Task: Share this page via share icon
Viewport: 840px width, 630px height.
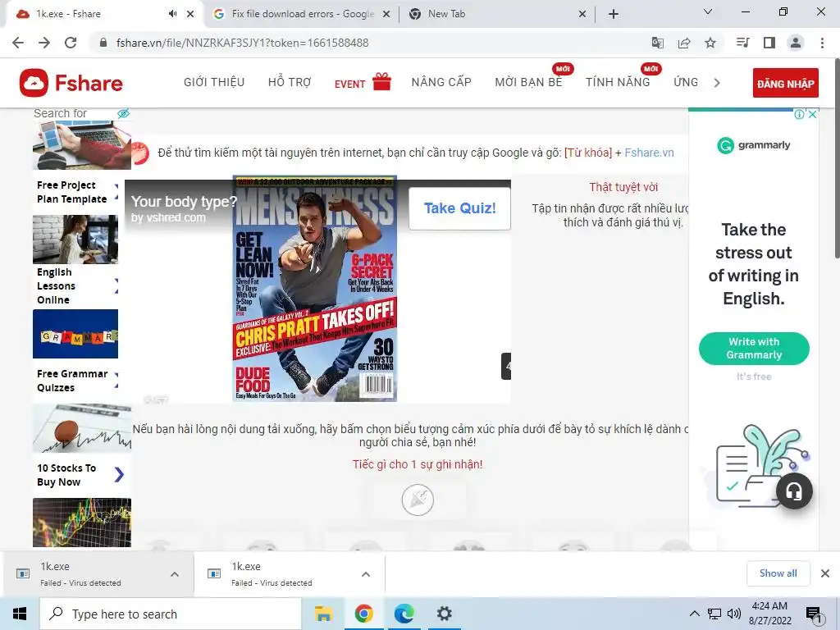Action: pos(684,43)
